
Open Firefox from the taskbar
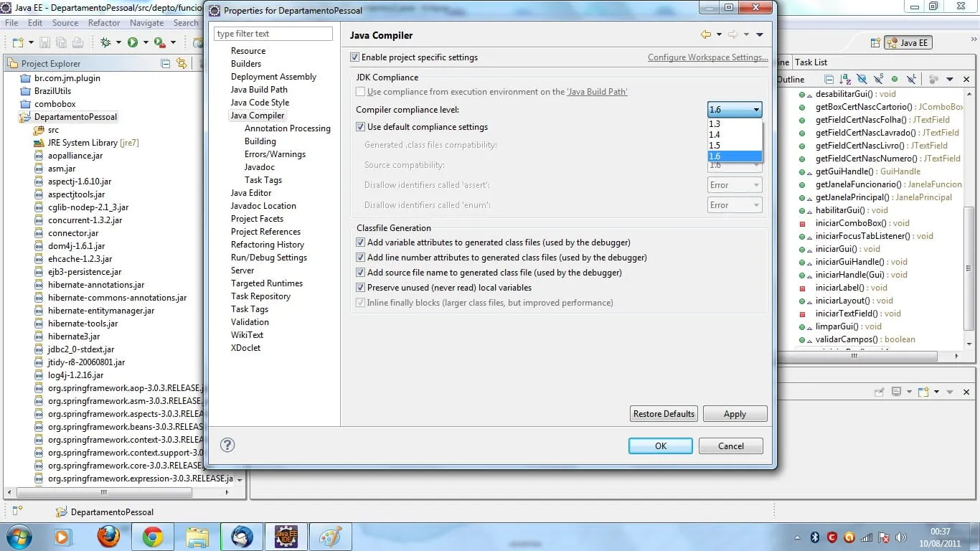[x=108, y=537]
